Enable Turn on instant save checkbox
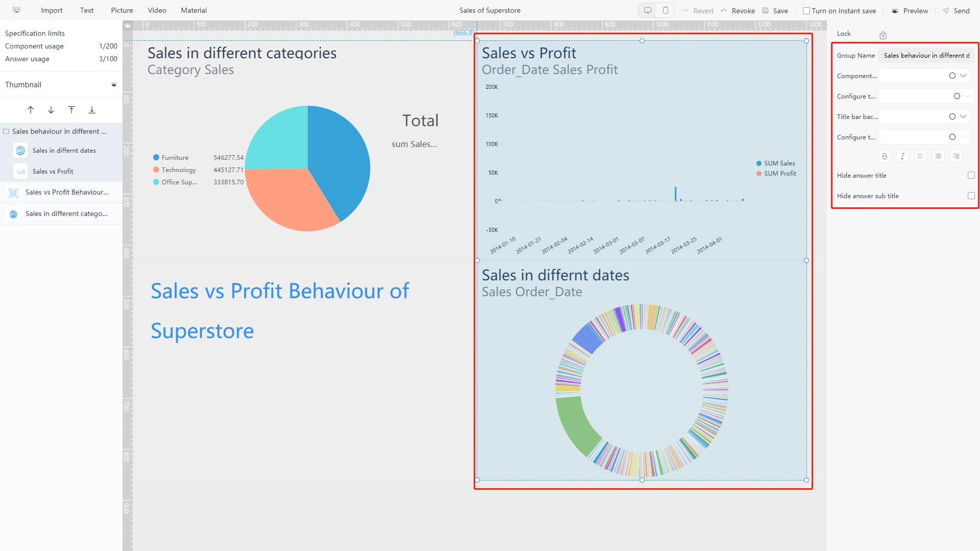 tap(806, 11)
